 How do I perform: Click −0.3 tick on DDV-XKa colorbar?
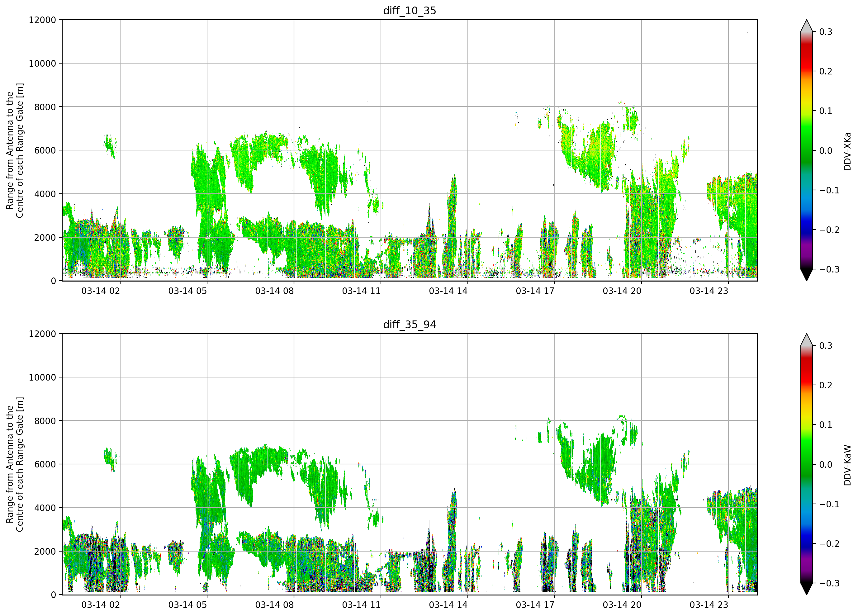coord(829,269)
